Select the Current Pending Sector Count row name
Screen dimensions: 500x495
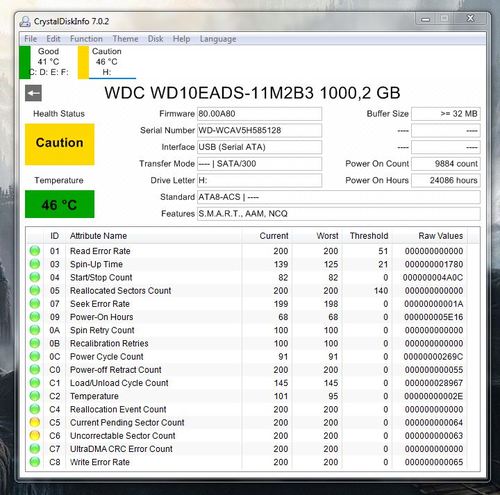[x=127, y=422]
